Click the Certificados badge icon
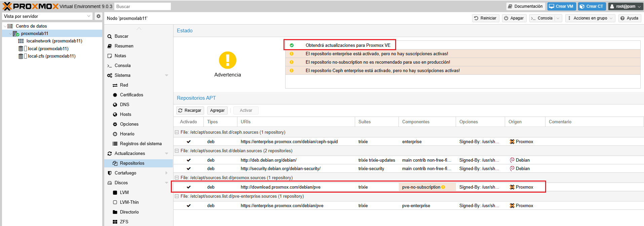The image size is (644, 226). coord(115,95)
